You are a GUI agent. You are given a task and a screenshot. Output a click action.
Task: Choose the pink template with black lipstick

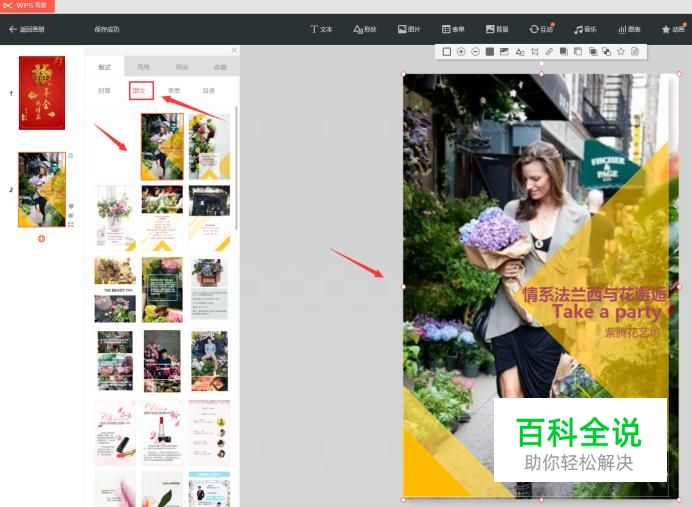(x=115, y=433)
